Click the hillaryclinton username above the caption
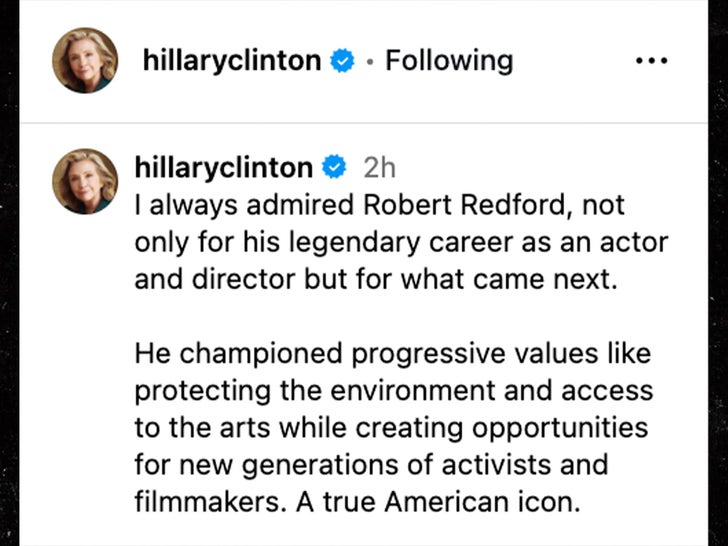728x546 pixels. click(x=224, y=166)
